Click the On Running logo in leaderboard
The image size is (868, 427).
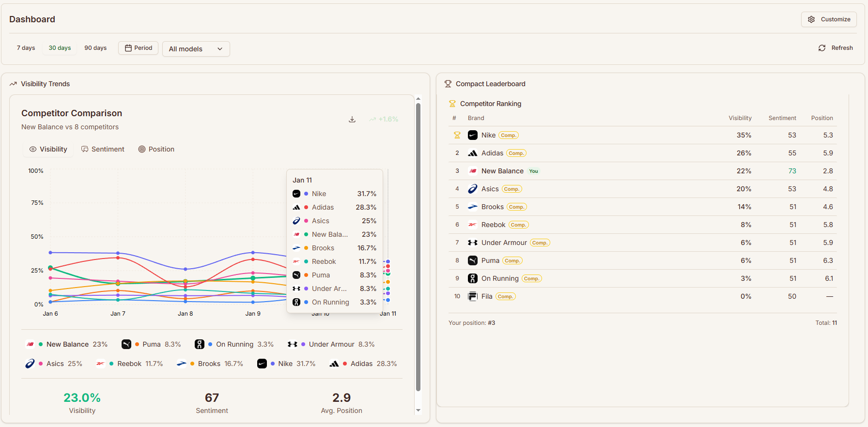pyautogui.click(x=473, y=278)
